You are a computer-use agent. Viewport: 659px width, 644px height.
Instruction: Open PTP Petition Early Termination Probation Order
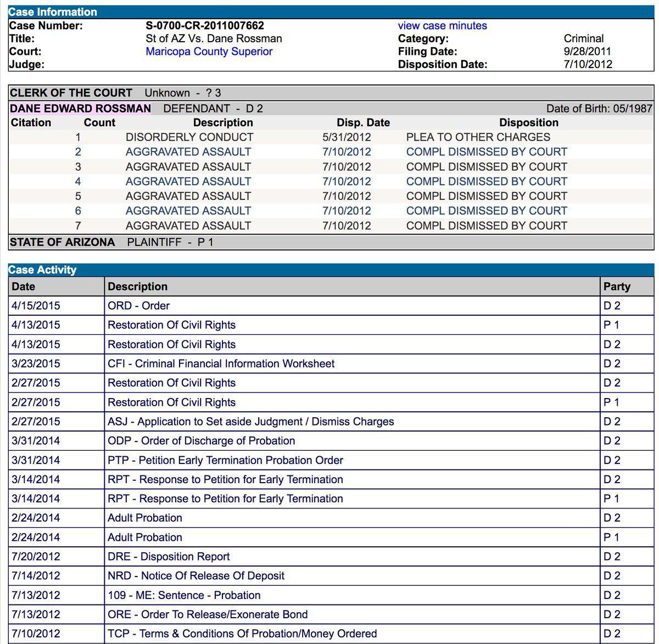click(x=225, y=460)
